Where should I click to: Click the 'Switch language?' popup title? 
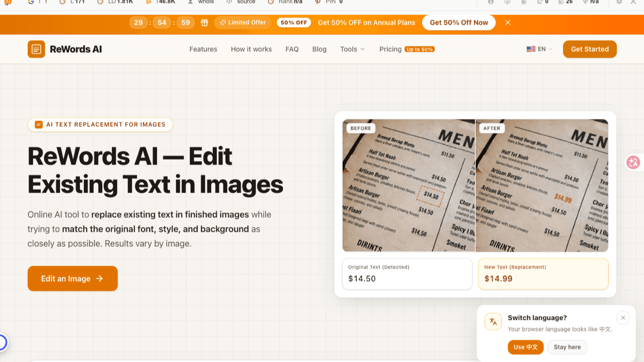pos(537,318)
